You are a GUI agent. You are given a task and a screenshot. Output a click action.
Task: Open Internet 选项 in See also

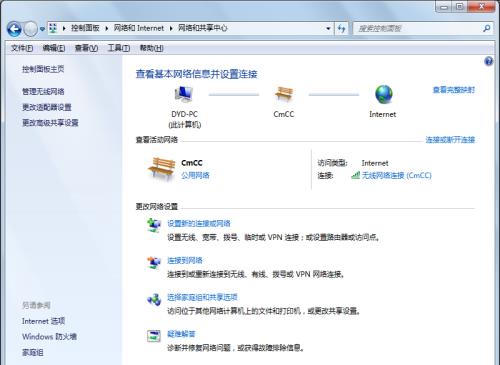click(43, 321)
